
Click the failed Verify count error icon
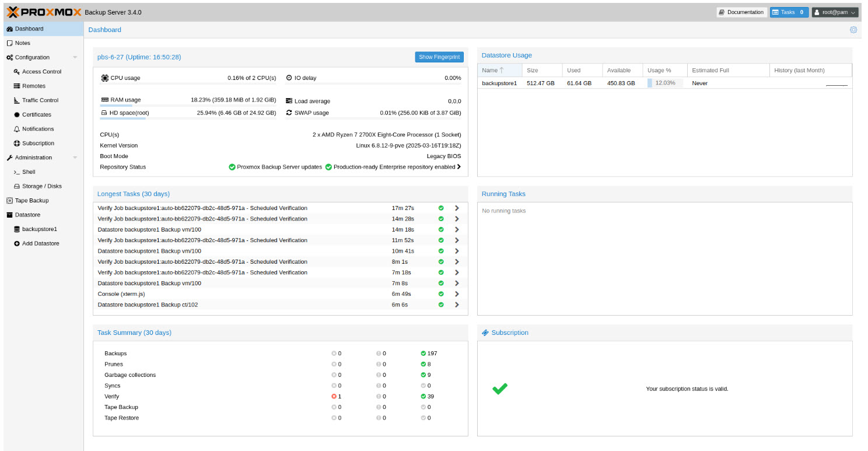click(334, 397)
